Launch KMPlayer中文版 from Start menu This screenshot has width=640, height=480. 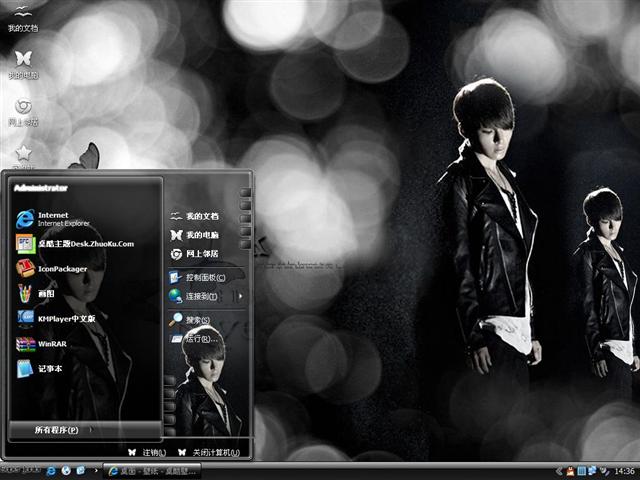coord(56,319)
